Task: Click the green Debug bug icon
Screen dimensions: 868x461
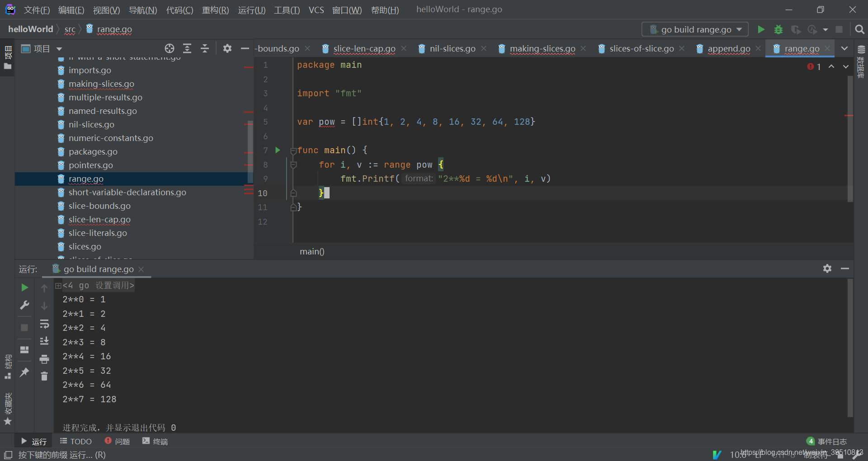Action: coord(778,29)
